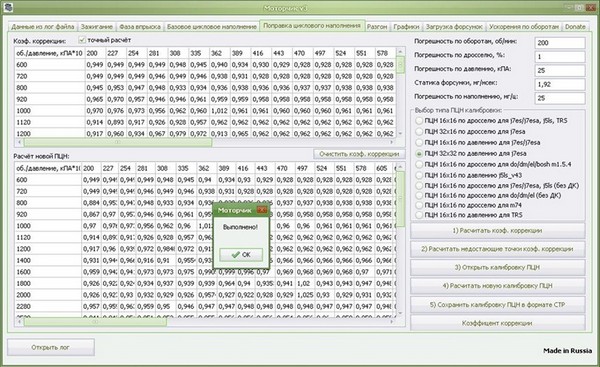Image resolution: width=600 pixels, height=367 pixels.
Task: Switch to the Фаза впрыска tab
Action: 140,27
